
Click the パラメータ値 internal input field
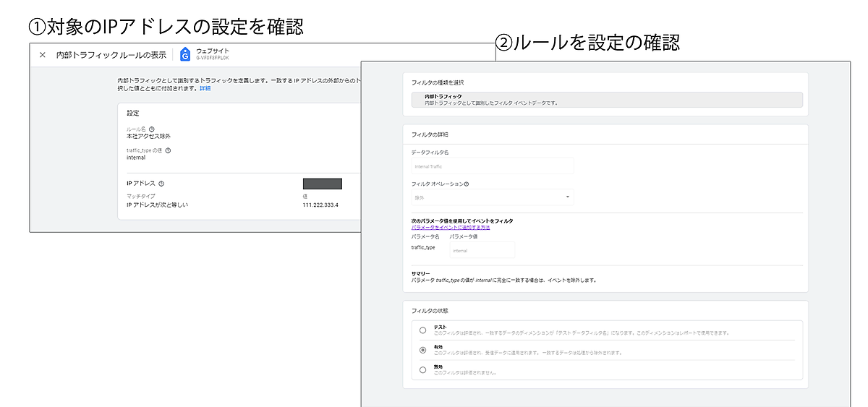tap(481, 250)
